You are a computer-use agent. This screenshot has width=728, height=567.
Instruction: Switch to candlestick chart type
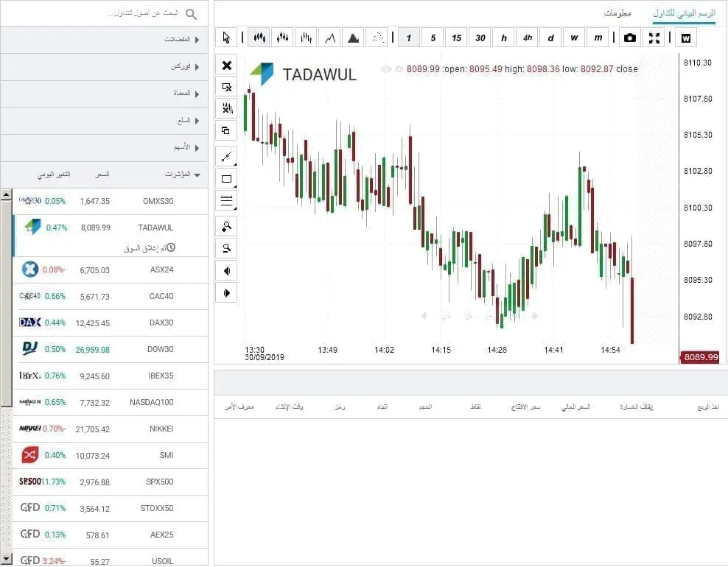259,37
